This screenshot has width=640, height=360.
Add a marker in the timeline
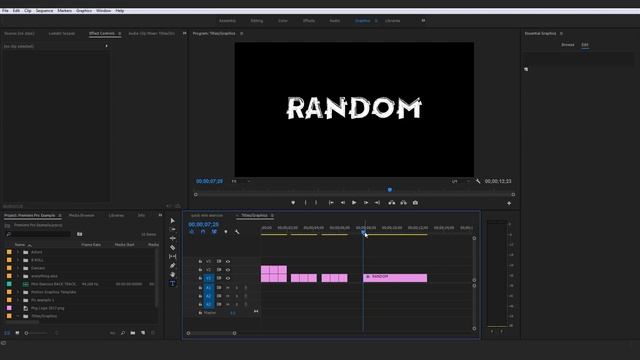(226, 232)
